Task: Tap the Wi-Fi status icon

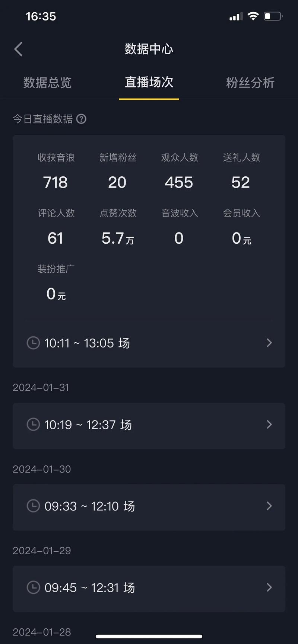Action: (253, 16)
